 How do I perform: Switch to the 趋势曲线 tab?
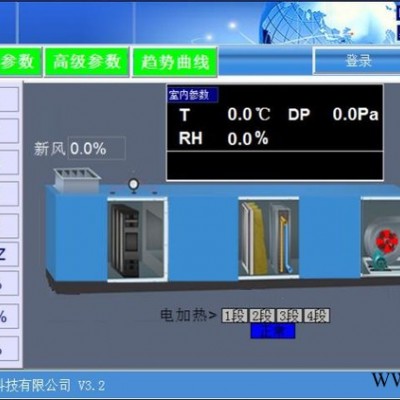click(x=175, y=62)
